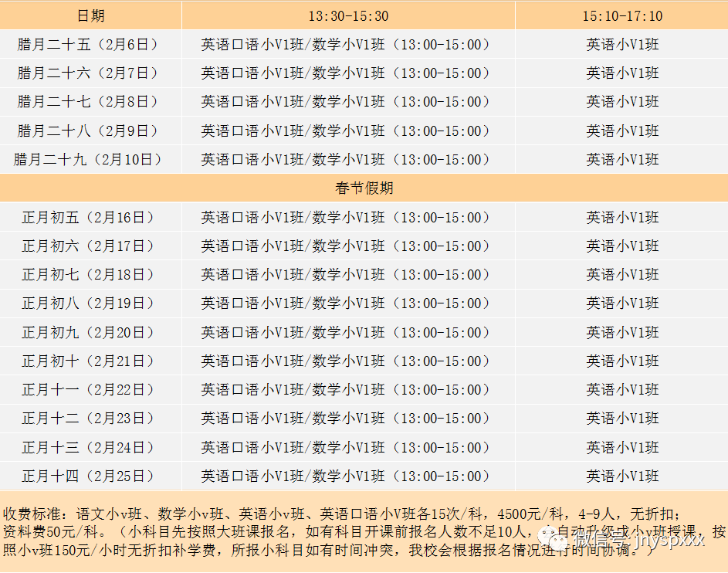Select the 正月初十（2月21日）date cell
This screenshot has height=573, width=728.
coord(91,361)
